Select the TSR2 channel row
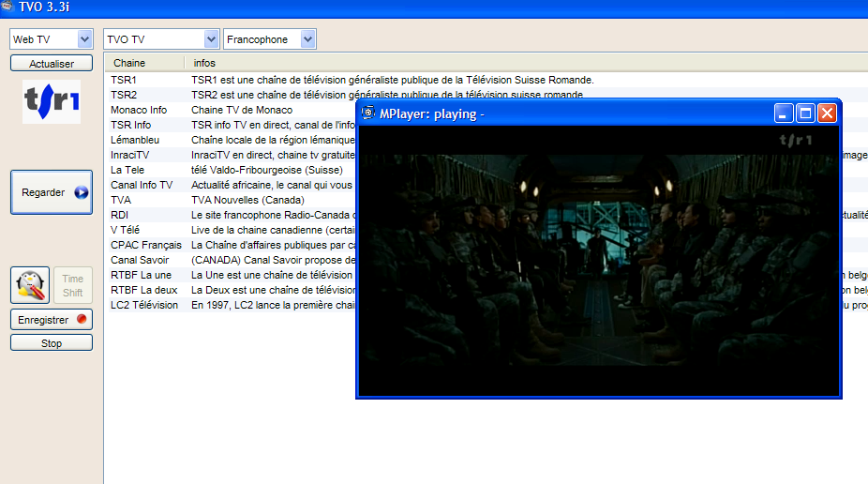Viewport: 868px width, 484px height. click(x=488, y=95)
